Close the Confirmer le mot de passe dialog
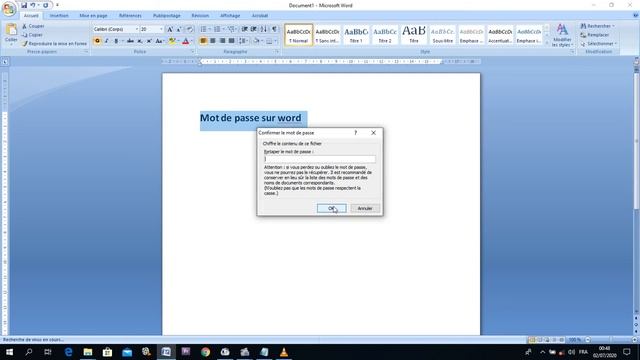640x360 pixels. [373, 133]
